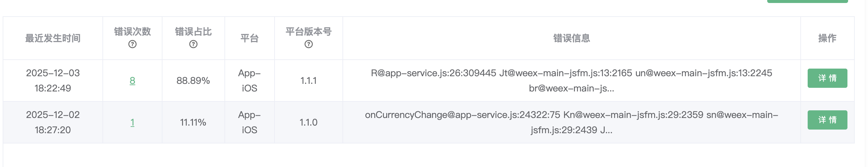Click the 最近发生时间 column header
868x167 pixels.
click(x=53, y=38)
